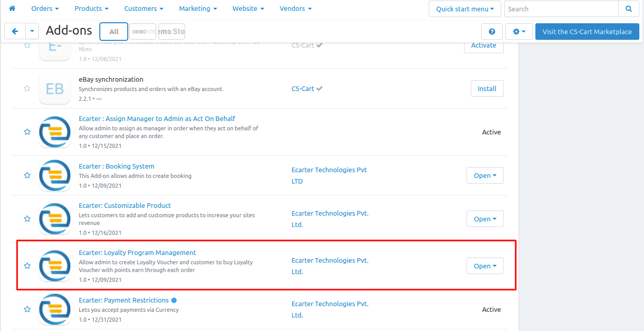Image resolution: width=644 pixels, height=331 pixels.
Task: Activate the partially visible top add-on
Action: click(x=484, y=46)
